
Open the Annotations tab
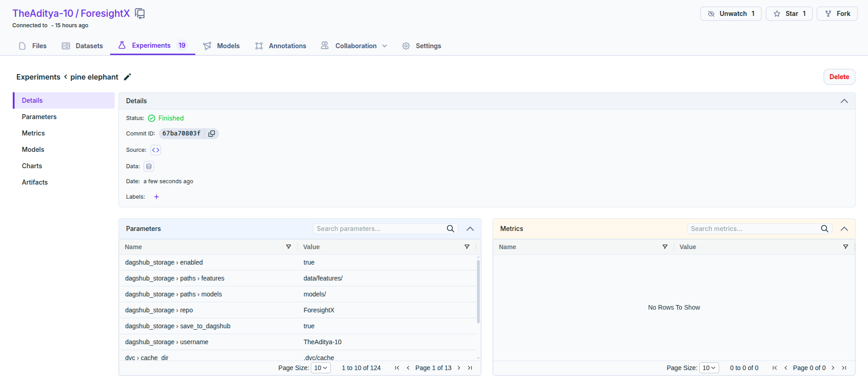[281, 46]
